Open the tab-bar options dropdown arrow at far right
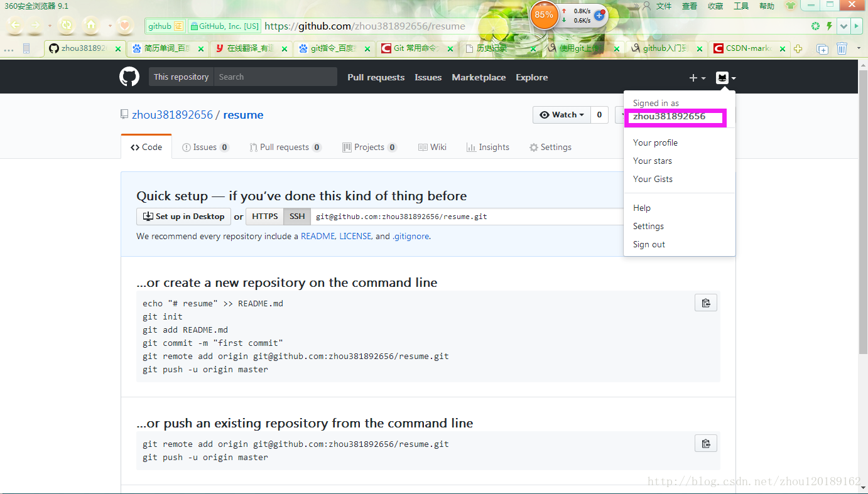This screenshot has width=868, height=494. point(859,48)
